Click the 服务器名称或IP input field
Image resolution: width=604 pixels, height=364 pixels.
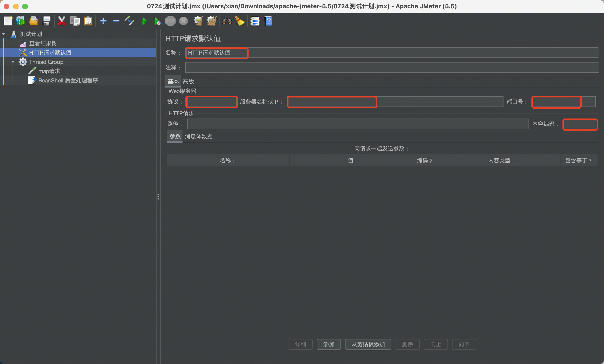tap(395, 102)
